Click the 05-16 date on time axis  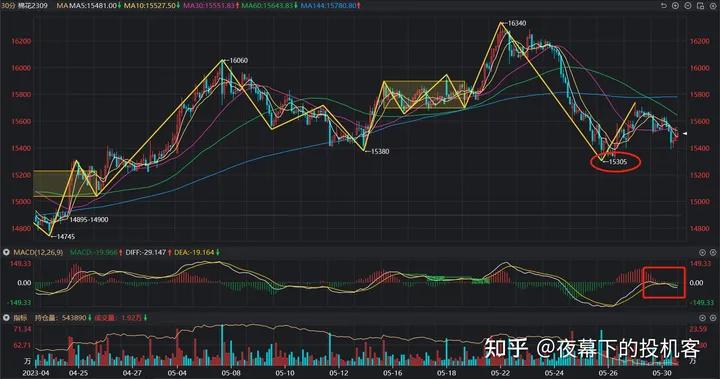393,373
